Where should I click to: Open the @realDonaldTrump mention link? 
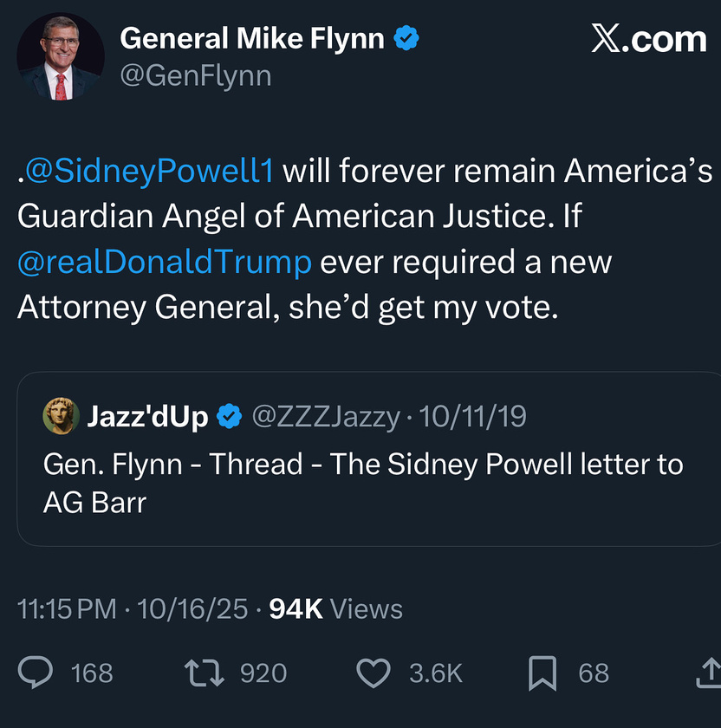165,261
